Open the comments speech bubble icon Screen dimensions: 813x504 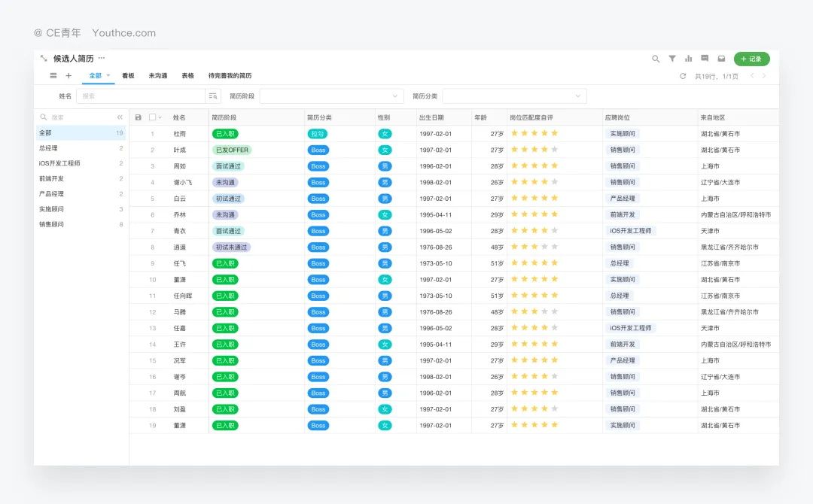click(x=705, y=59)
